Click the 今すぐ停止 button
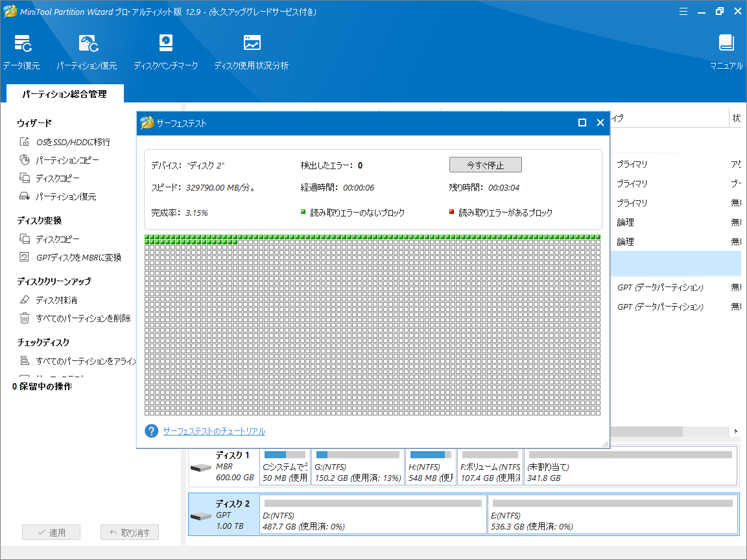 [486, 165]
